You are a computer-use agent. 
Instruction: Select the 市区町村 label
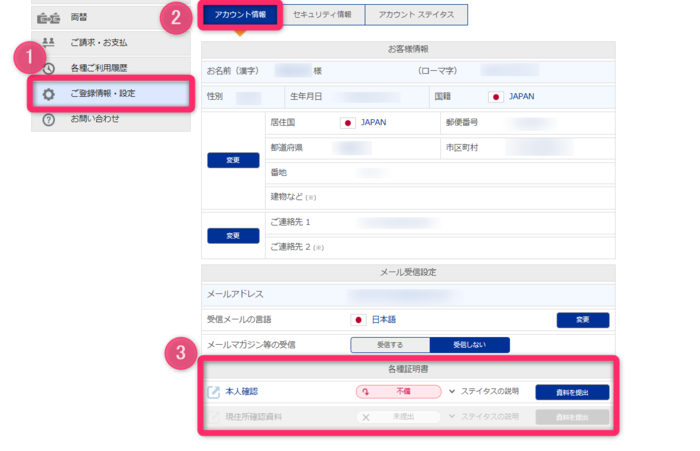click(462, 147)
